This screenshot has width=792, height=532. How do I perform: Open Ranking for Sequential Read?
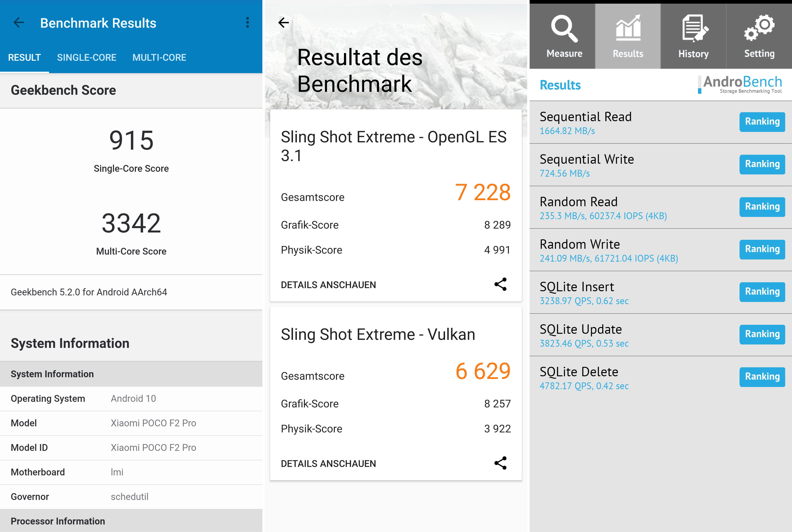pos(762,121)
